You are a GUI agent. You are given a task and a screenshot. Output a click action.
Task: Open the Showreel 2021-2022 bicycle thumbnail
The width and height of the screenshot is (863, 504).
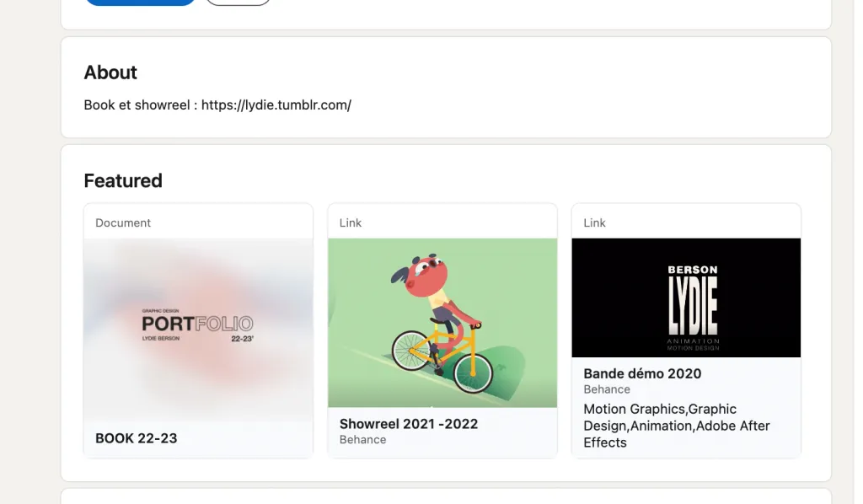pyautogui.click(x=442, y=323)
